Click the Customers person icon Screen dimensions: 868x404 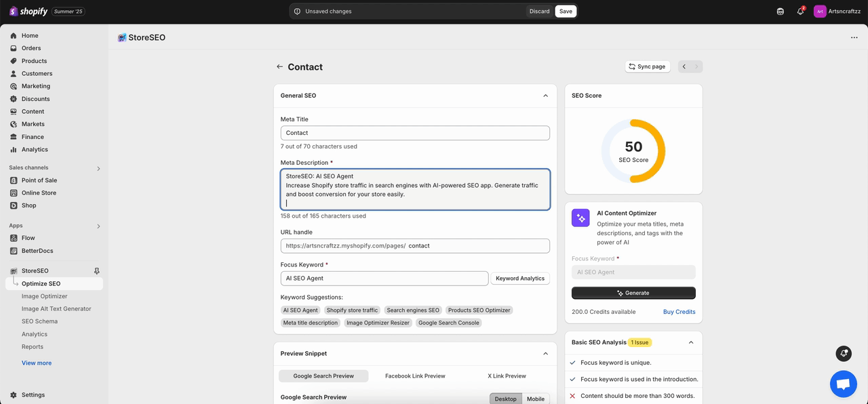click(x=14, y=73)
